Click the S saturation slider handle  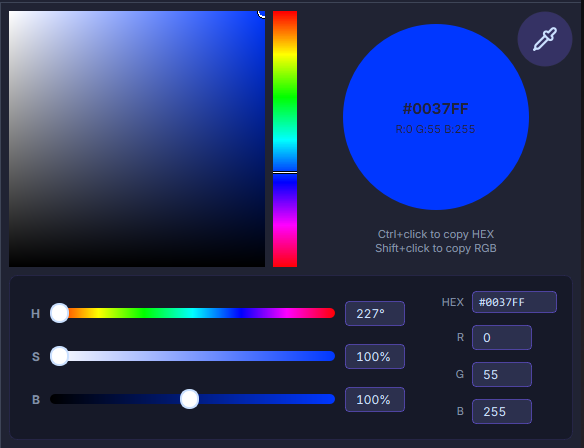pyautogui.click(x=60, y=356)
